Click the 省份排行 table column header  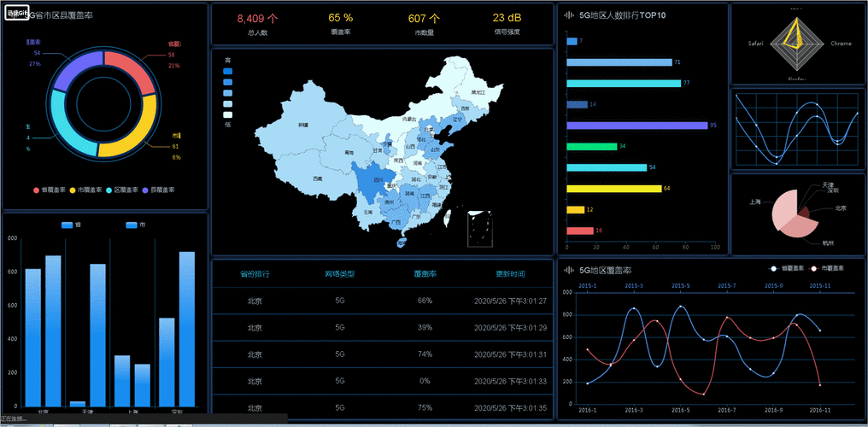(x=255, y=274)
